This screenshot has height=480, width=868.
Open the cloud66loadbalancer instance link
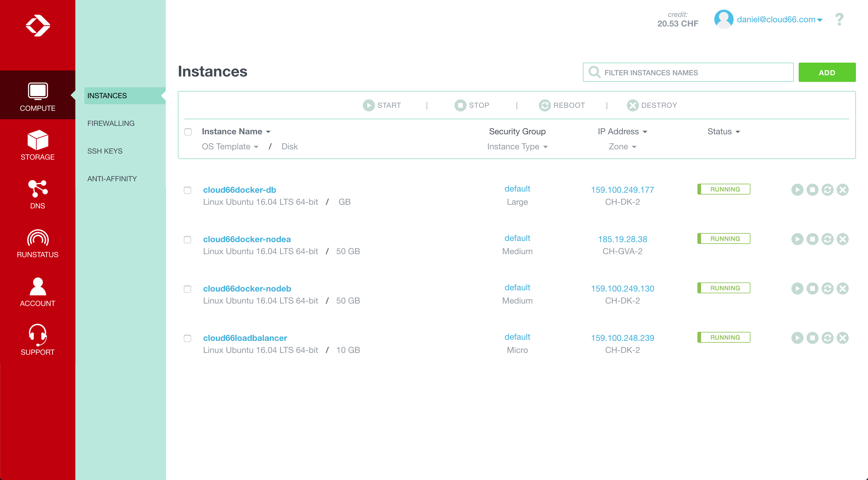245,338
